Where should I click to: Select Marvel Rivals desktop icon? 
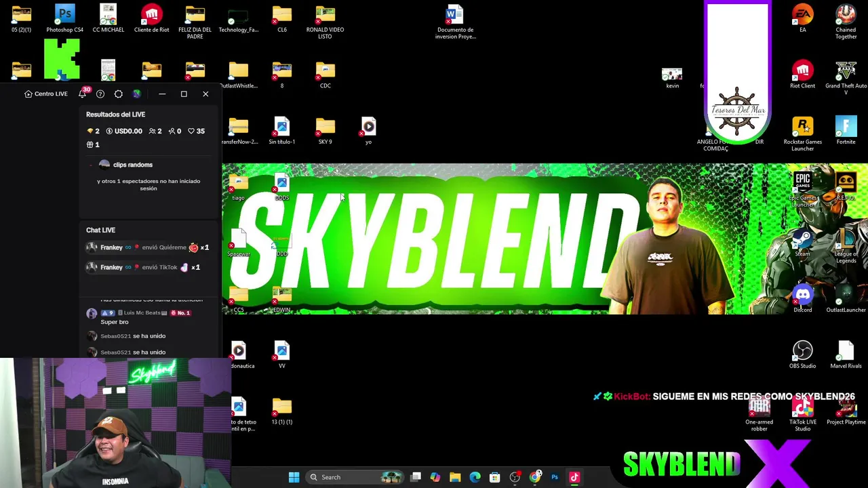pyautogui.click(x=846, y=355)
